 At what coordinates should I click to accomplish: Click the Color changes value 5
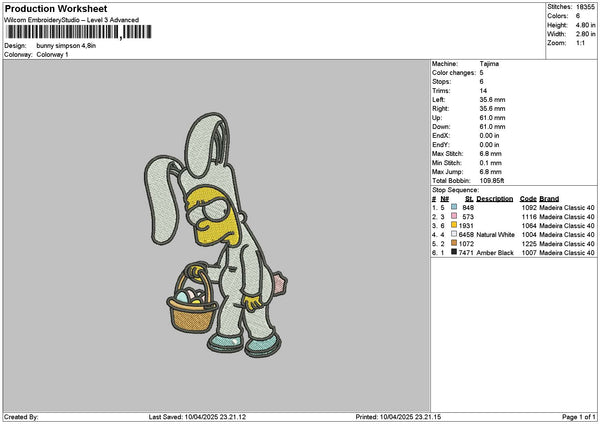481,73
